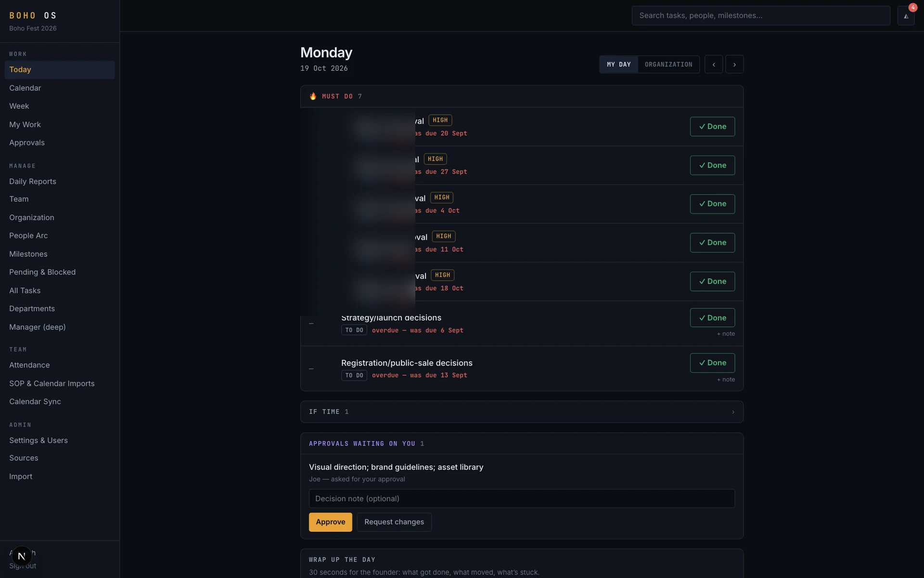Click Request changes button
This screenshot has width=924, height=578.
[394, 522]
